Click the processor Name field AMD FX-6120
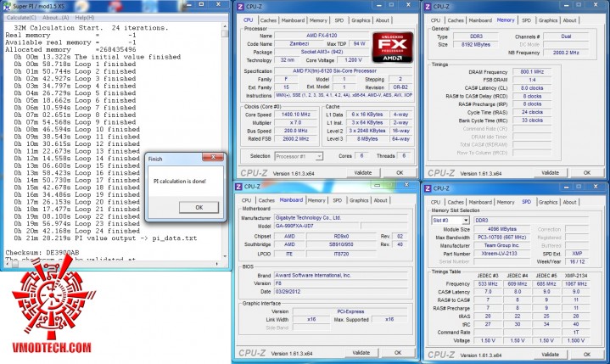 coord(322,36)
